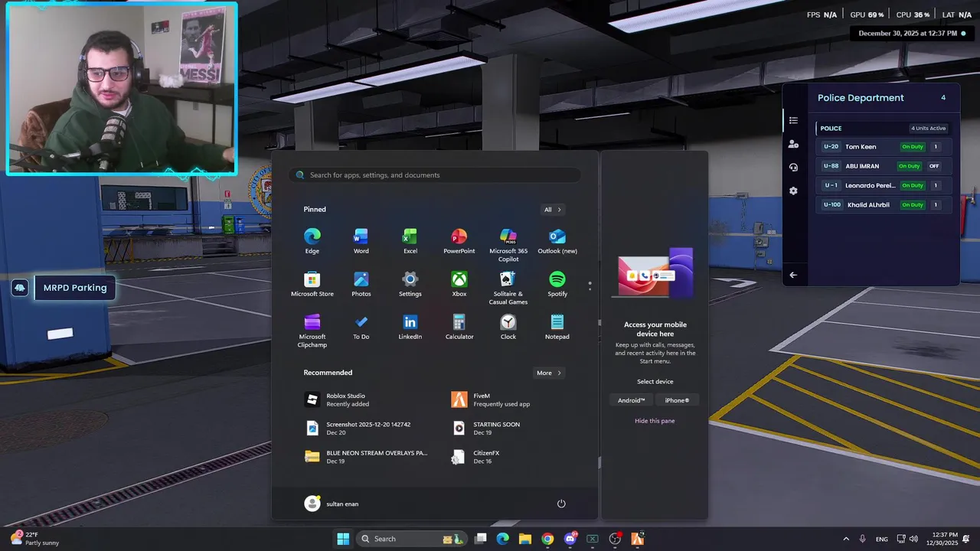The image size is (980, 551).
Task: Show hidden system tray icons
Action: (x=846, y=539)
